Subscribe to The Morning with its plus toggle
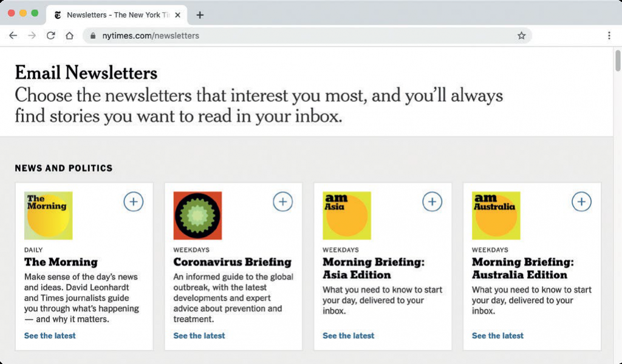This screenshot has width=622, height=364. (x=134, y=201)
